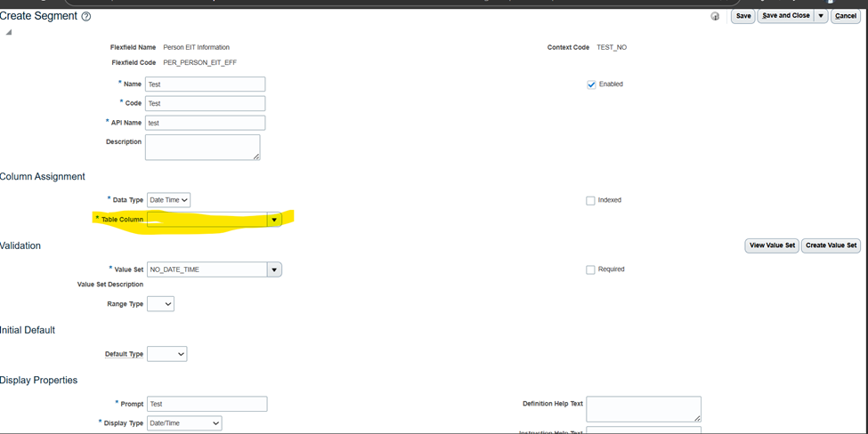Click the Column Assignment section heading

point(43,176)
